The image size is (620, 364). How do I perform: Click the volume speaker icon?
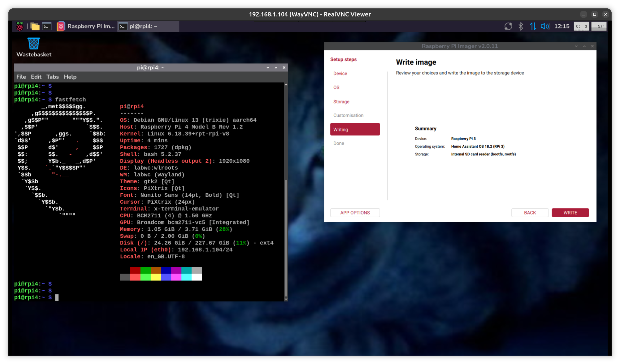tap(545, 26)
